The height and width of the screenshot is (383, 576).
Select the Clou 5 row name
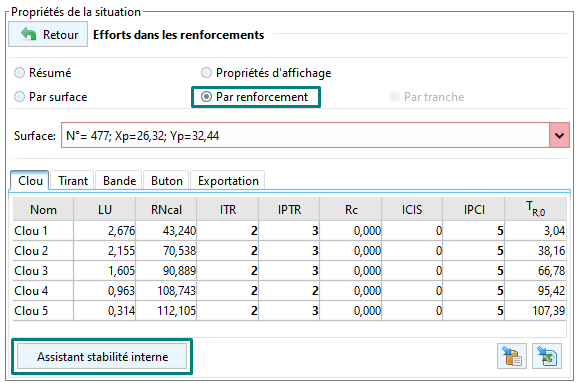click(x=31, y=311)
